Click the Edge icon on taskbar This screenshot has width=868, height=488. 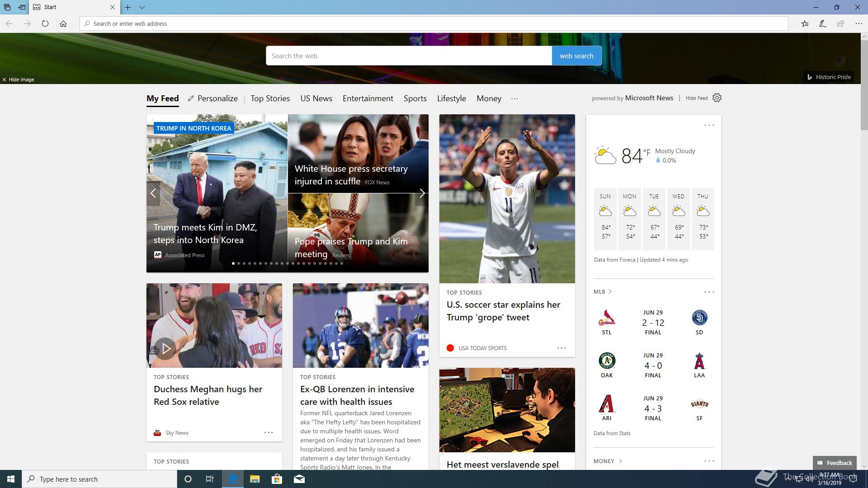pos(233,479)
